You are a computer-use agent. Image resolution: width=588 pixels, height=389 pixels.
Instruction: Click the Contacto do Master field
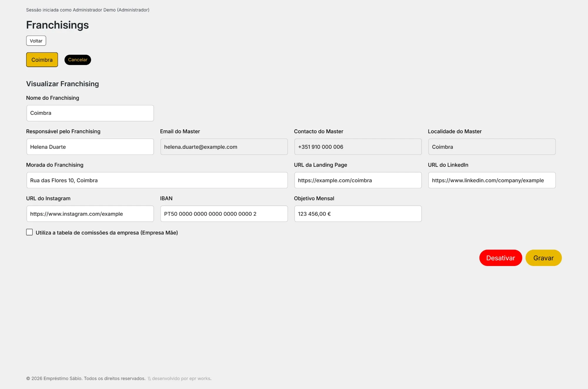tap(358, 147)
